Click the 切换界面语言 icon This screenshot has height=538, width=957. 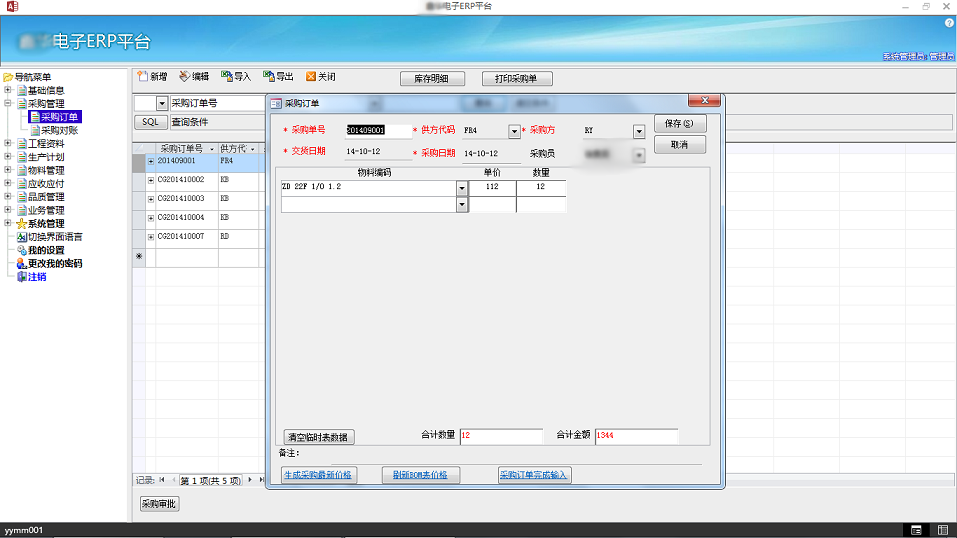pyautogui.click(x=22, y=237)
